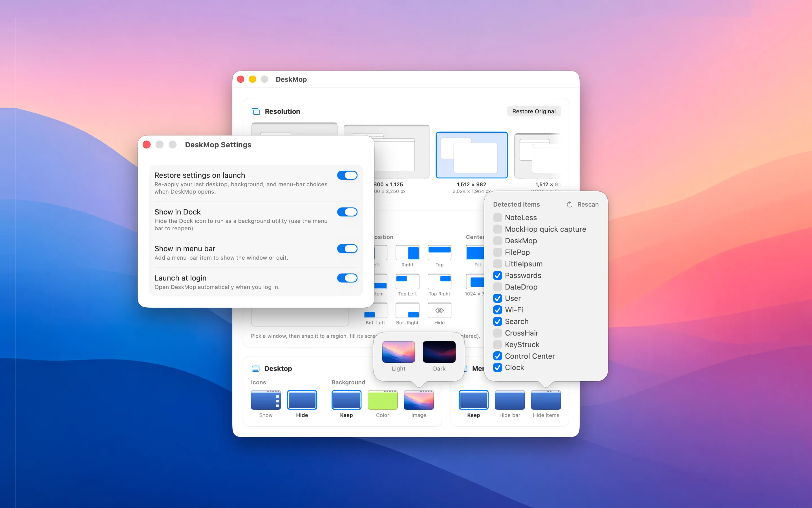
Task: Uncheck the User checkbox
Action: coord(498,298)
